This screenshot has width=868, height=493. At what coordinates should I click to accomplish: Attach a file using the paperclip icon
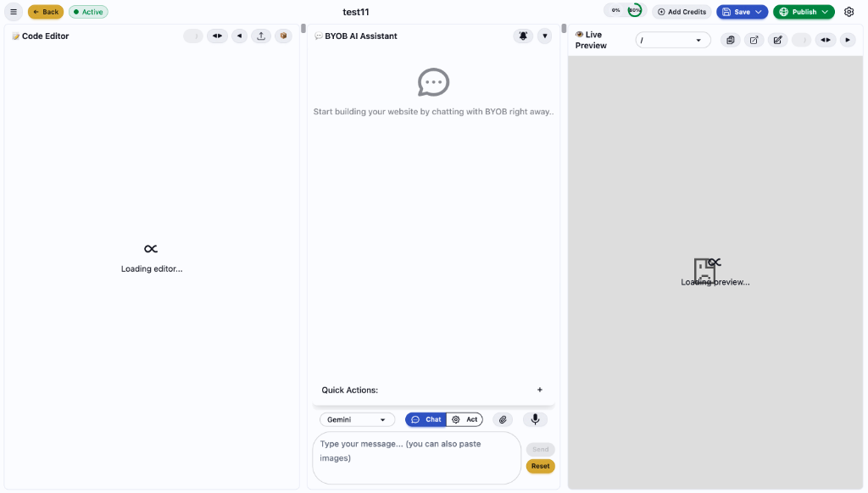(x=503, y=418)
